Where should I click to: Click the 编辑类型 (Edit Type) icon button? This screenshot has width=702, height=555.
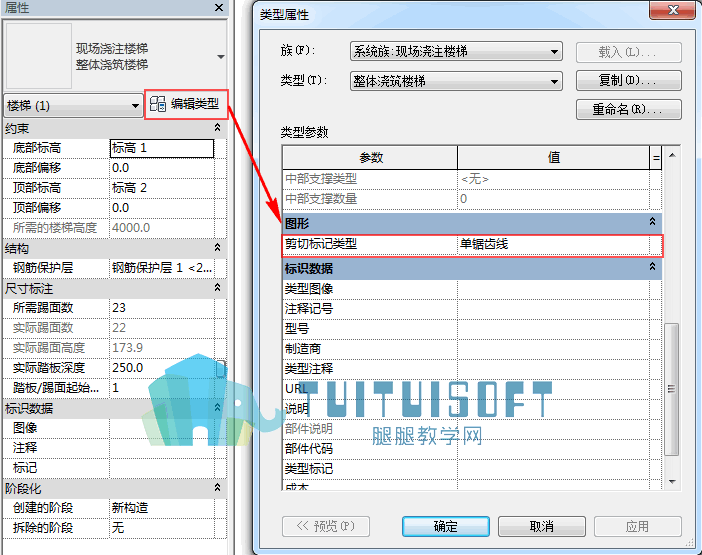coord(186,104)
